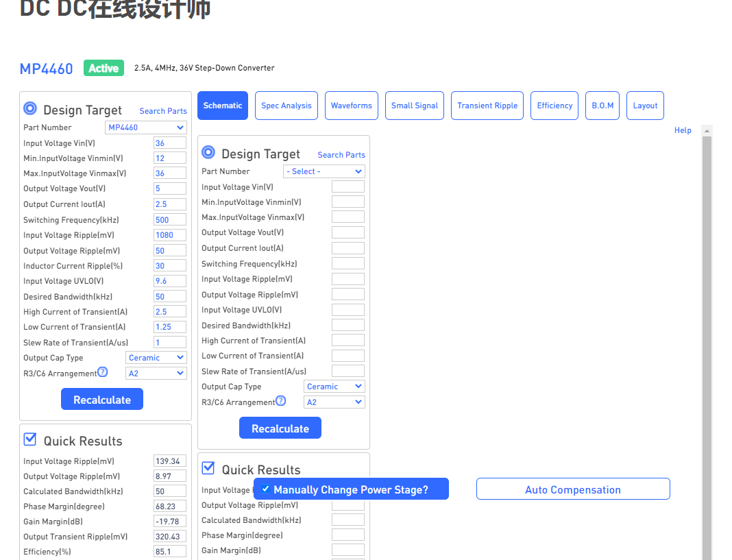Click the Gain Margin value -19.78
Screen dimensions: 732x560
pyautogui.click(x=170, y=521)
